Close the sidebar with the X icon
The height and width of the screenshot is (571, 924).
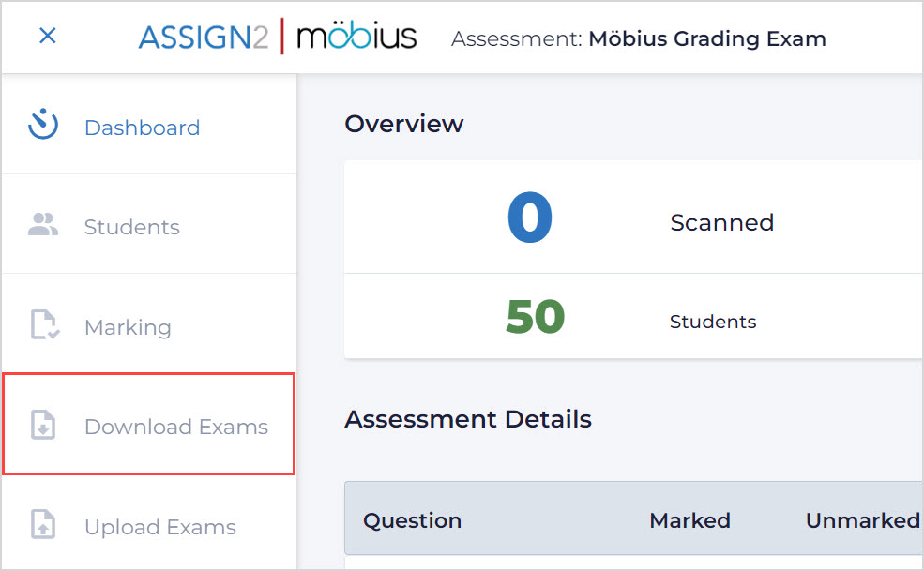pos(47,37)
